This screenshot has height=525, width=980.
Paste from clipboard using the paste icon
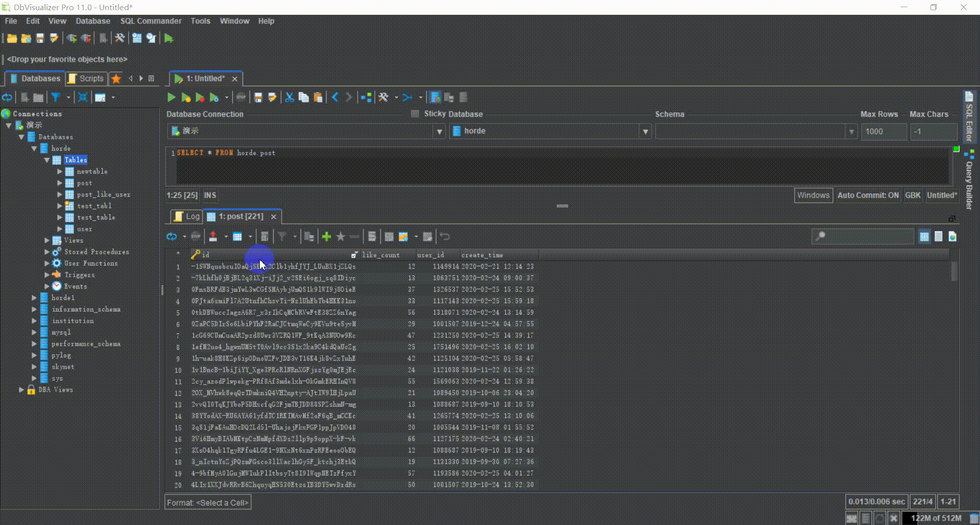tap(317, 97)
